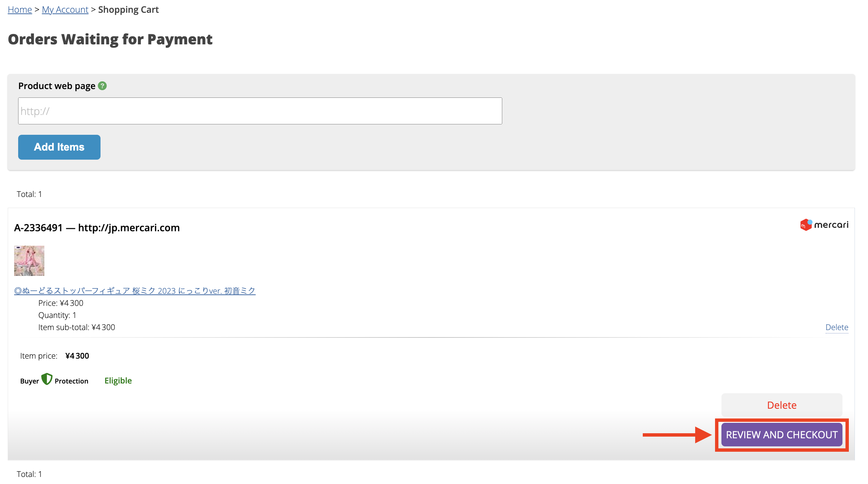The width and height of the screenshot is (868, 484).
Task: Click the Mercari logo on the order
Action: (824, 225)
